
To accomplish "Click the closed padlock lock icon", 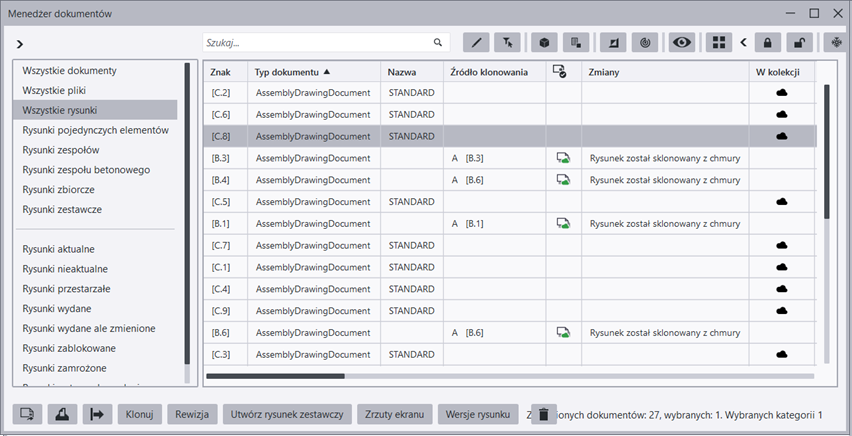I will [x=767, y=43].
